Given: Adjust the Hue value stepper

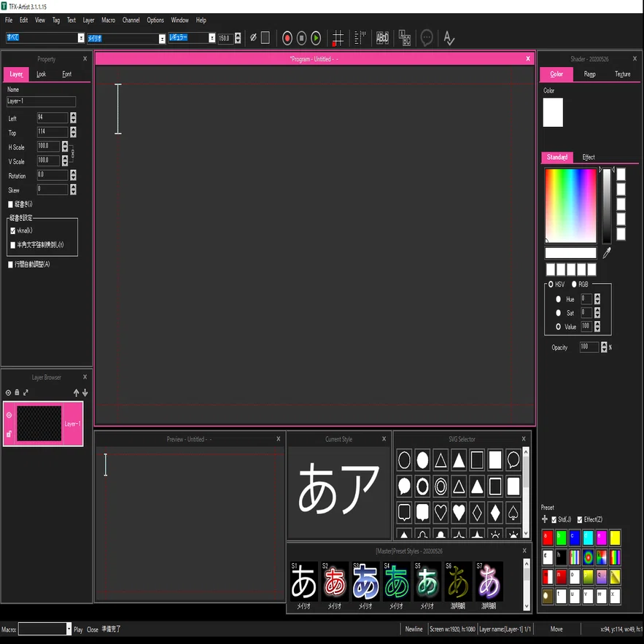Looking at the screenshot, I should click(597, 298).
